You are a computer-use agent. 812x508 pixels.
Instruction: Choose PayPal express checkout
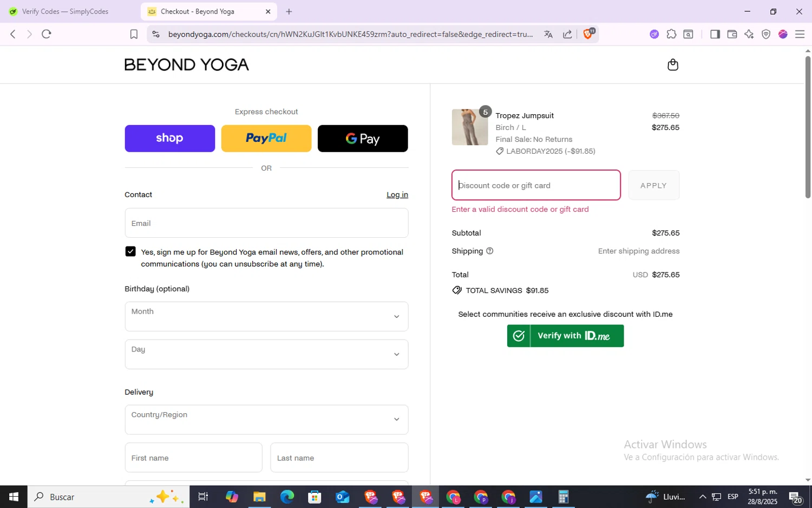(266, 139)
